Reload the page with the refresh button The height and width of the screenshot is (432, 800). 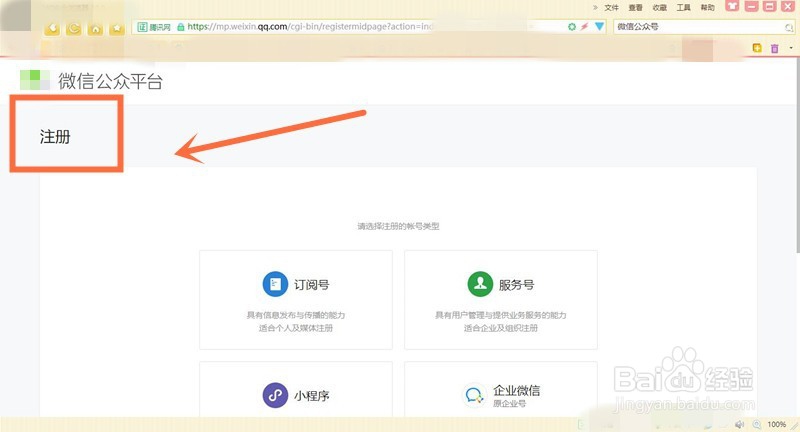tap(73, 29)
